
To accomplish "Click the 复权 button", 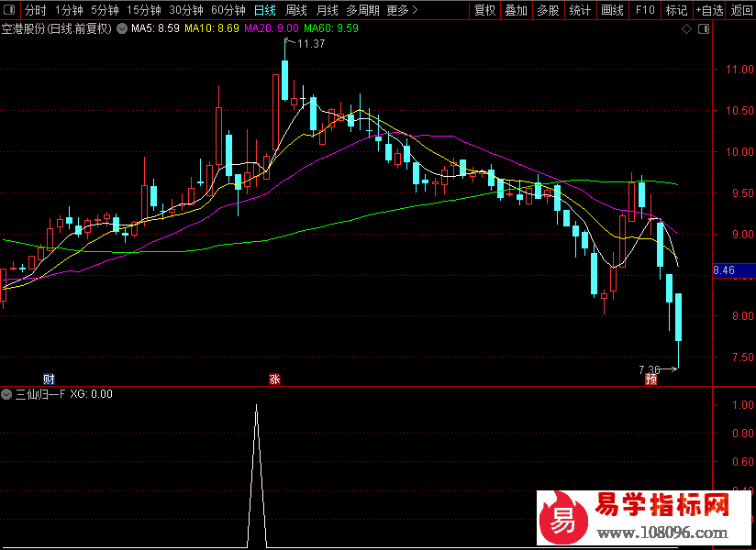I will (484, 10).
